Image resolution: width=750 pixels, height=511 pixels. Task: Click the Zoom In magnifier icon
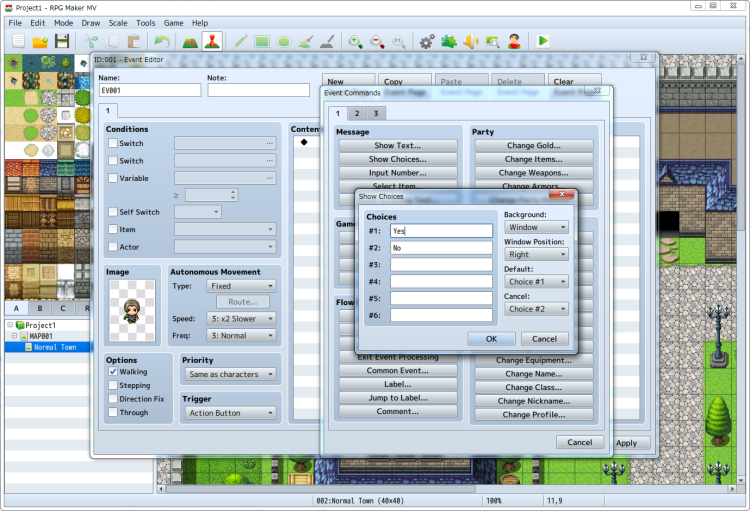[355, 41]
